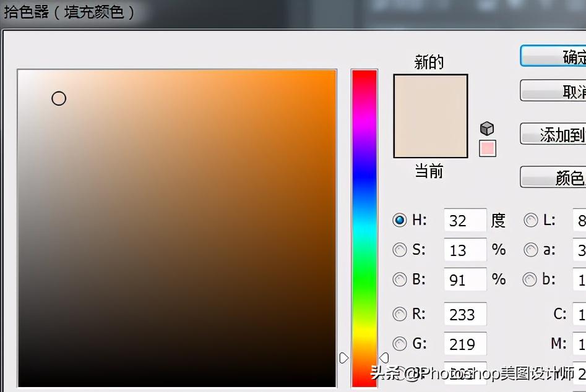Viewport: 586px width, 392px height.
Task: Click the Lab 'a' value input field
Action: pyautogui.click(x=580, y=250)
